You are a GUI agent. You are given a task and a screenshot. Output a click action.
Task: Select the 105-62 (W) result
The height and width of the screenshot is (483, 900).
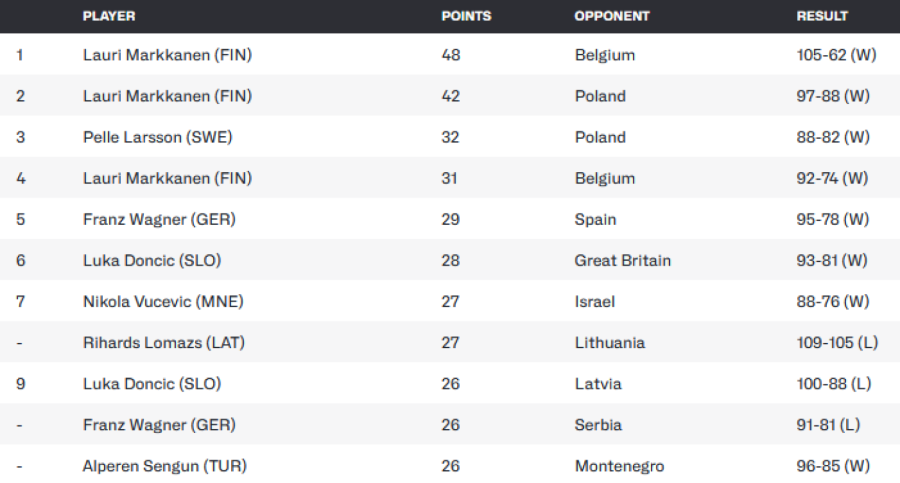[836, 55]
